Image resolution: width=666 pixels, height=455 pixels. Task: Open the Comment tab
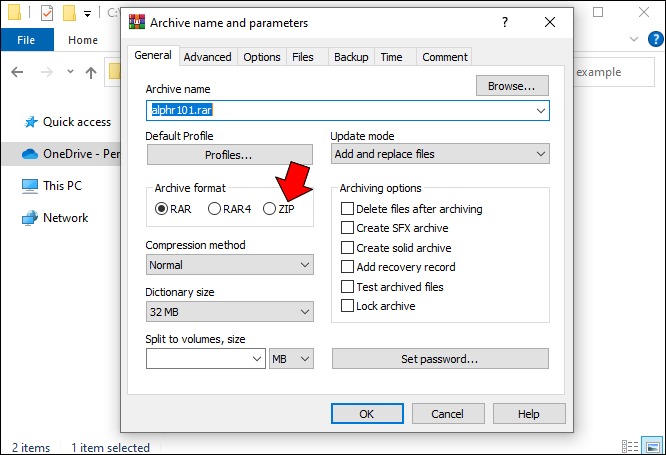445,57
